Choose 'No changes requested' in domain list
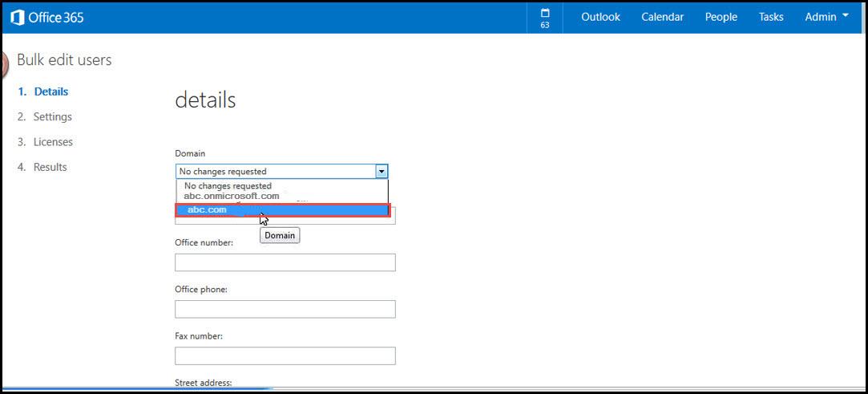This screenshot has width=868, height=394. point(282,186)
